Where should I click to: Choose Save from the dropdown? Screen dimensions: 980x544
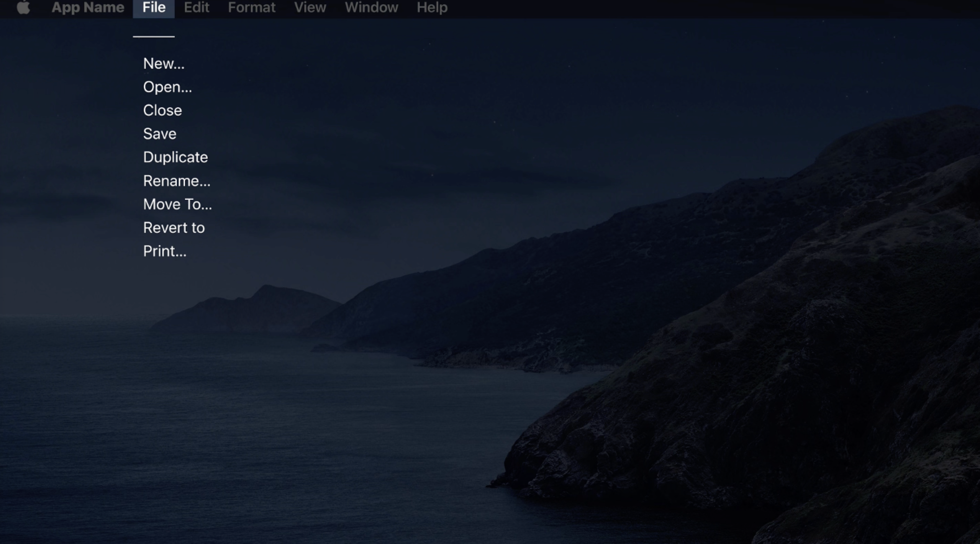click(160, 134)
